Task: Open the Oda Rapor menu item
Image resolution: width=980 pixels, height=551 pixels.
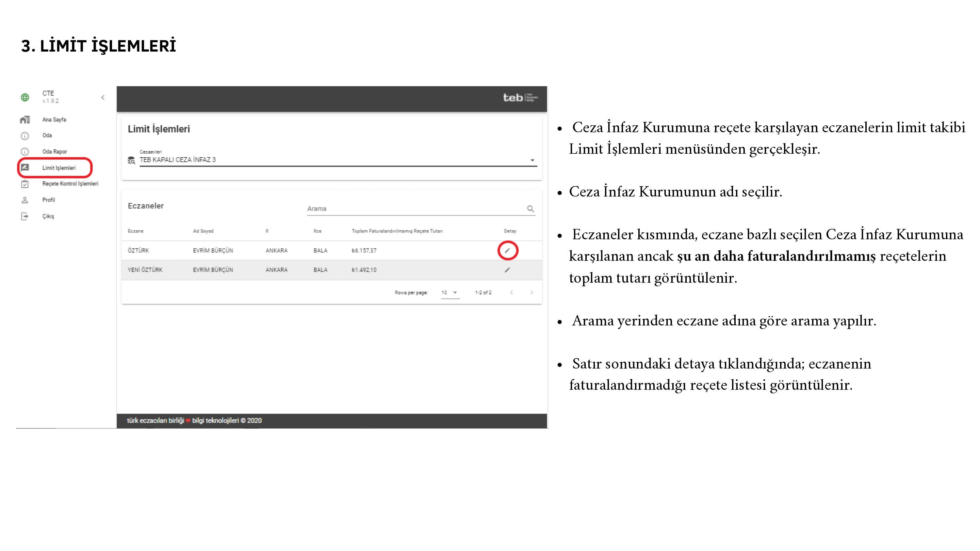Action: click(55, 151)
